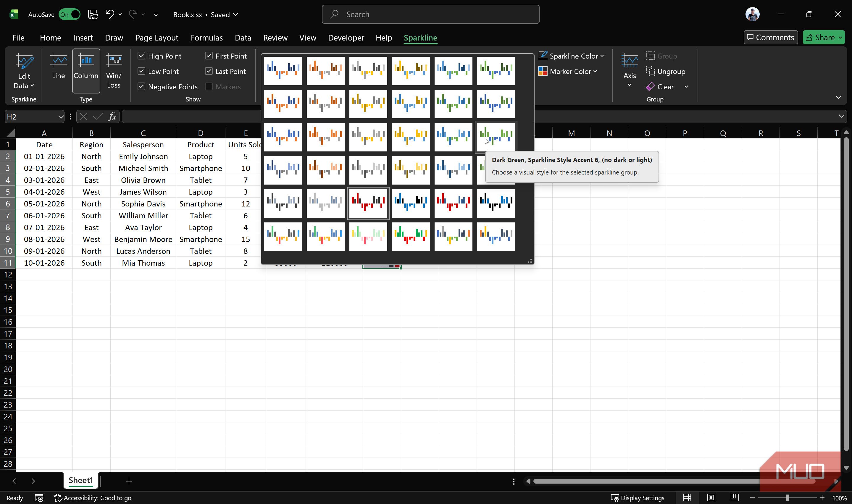The image size is (852, 504).
Task: Click the user account profile picture
Action: tap(752, 14)
